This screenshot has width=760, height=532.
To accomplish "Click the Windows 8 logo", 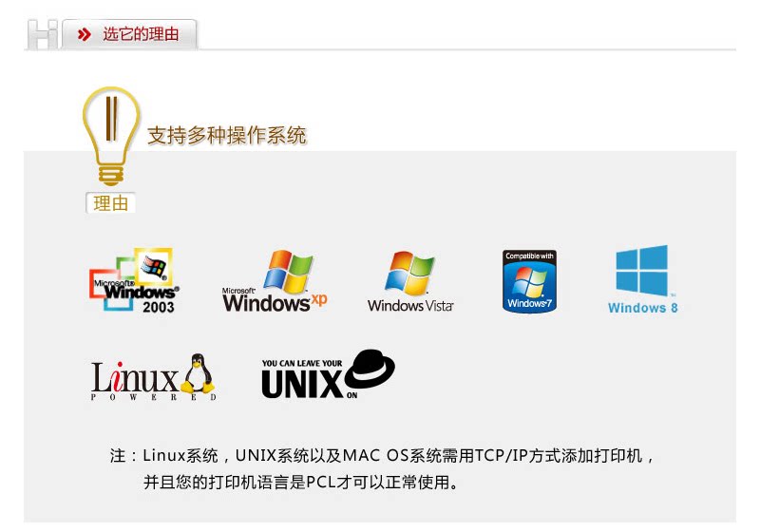I will [x=643, y=279].
